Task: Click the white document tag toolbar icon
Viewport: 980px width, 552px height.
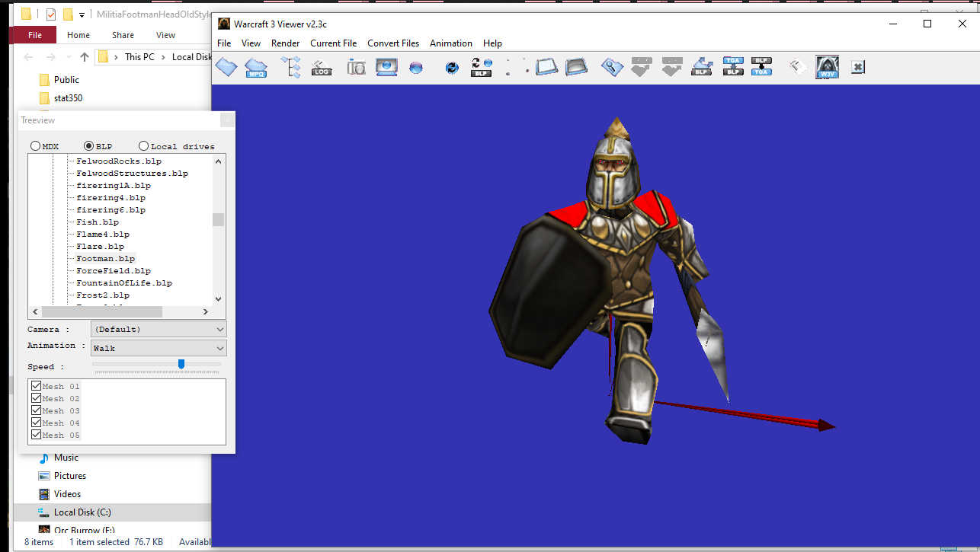Action: click(x=798, y=67)
